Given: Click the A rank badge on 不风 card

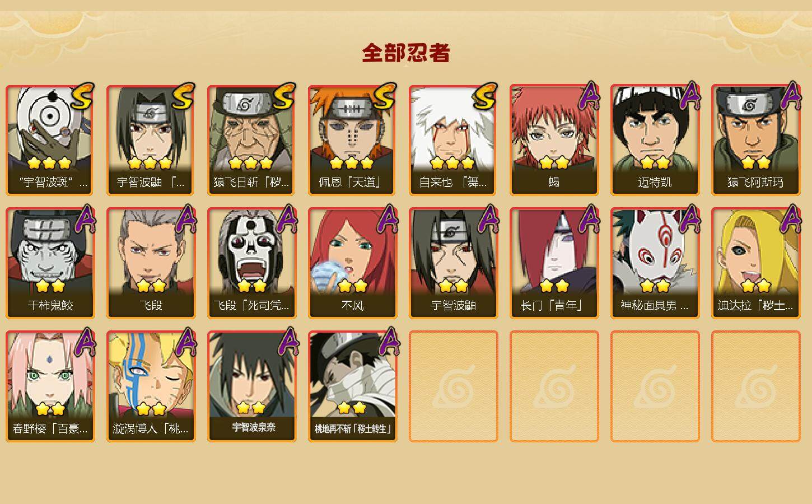Looking at the screenshot, I should [386, 219].
